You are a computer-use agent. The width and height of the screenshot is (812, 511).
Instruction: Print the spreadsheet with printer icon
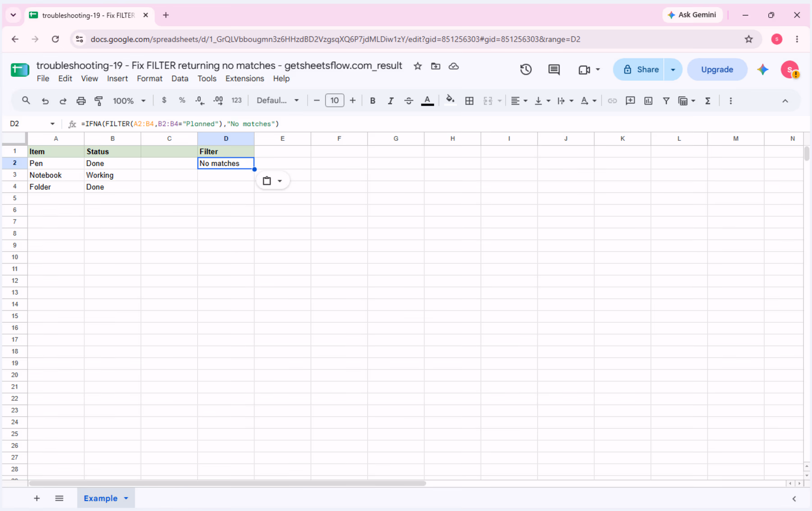(x=81, y=101)
